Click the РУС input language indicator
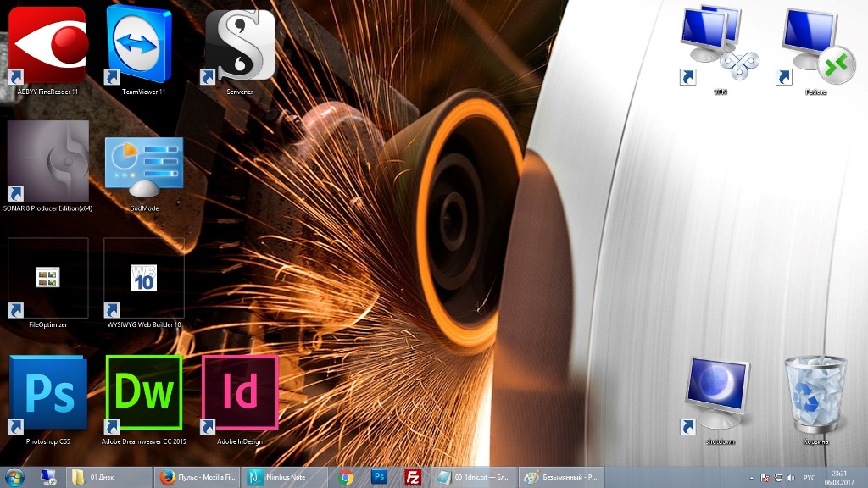The width and height of the screenshot is (868, 488). (x=809, y=478)
